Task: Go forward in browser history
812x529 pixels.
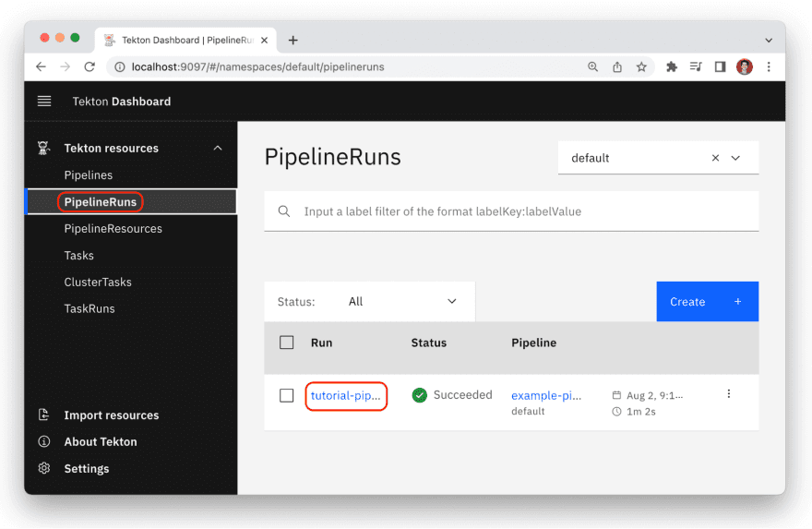Action: 66,66
